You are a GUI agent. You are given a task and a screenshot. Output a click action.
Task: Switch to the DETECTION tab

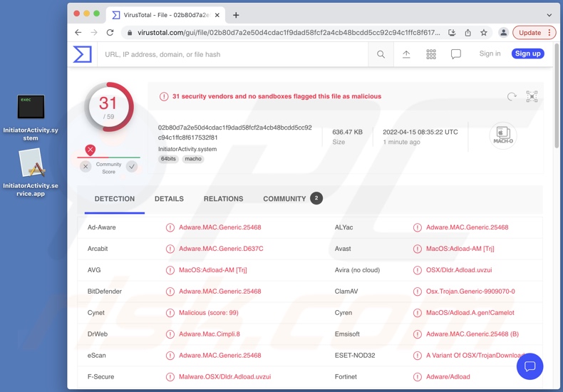point(115,199)
